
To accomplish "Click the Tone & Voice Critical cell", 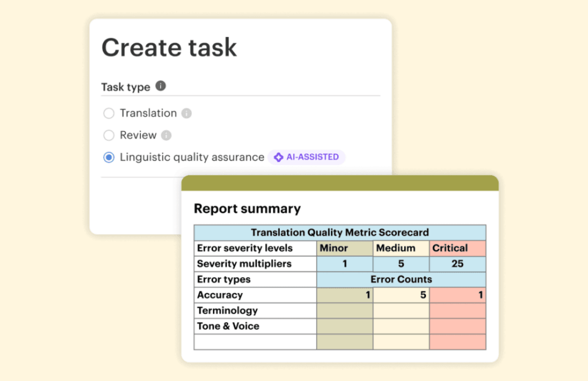I will pyautogui.click(x=457, y=326).
